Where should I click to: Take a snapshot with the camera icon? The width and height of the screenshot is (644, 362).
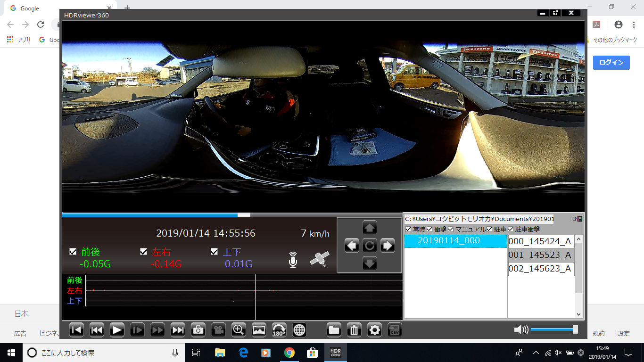[198, 330]
